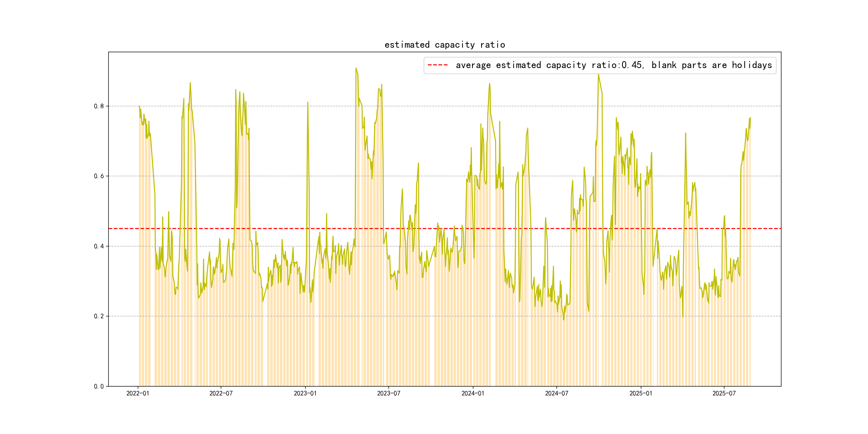Viewport: 868px width, 434px height.
Task: Click the red dashed legend line sample
Action: click(437, 65)
